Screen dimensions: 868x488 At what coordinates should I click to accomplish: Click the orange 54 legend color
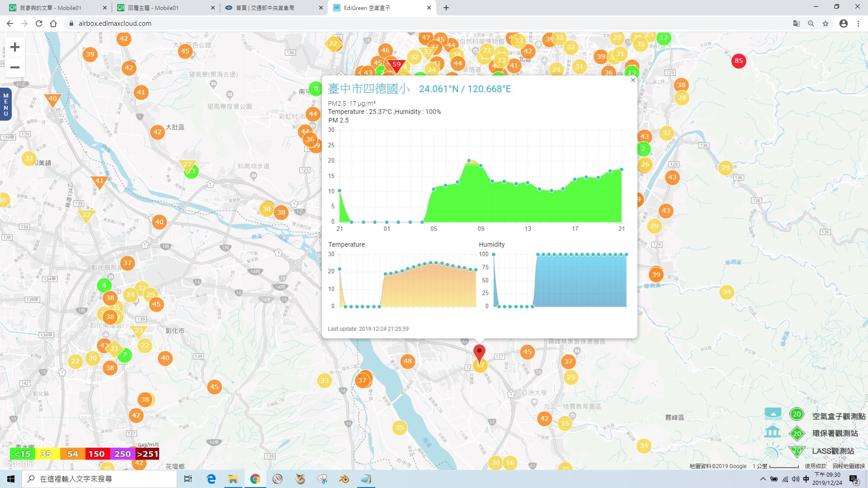[x=72, y=454]
